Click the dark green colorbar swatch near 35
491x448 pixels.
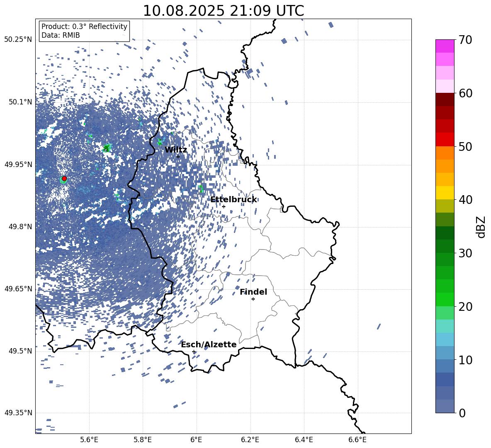click(x=445, y=233)
